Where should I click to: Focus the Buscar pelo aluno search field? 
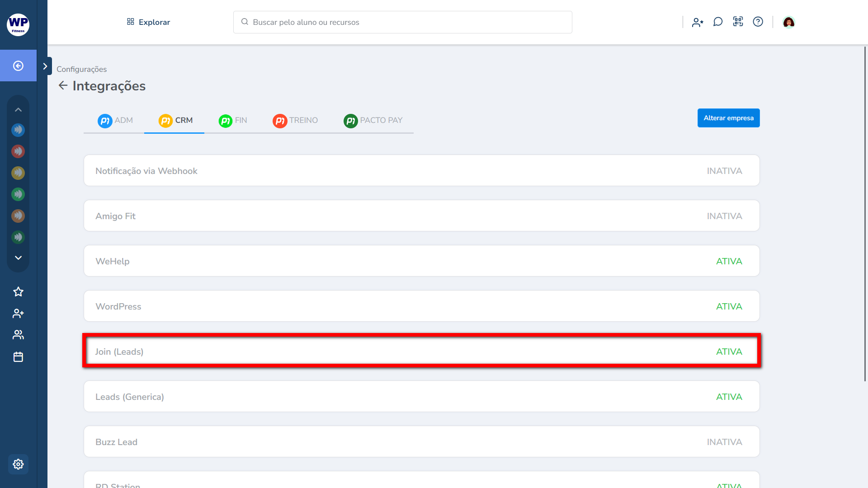(x=402, y=22)
